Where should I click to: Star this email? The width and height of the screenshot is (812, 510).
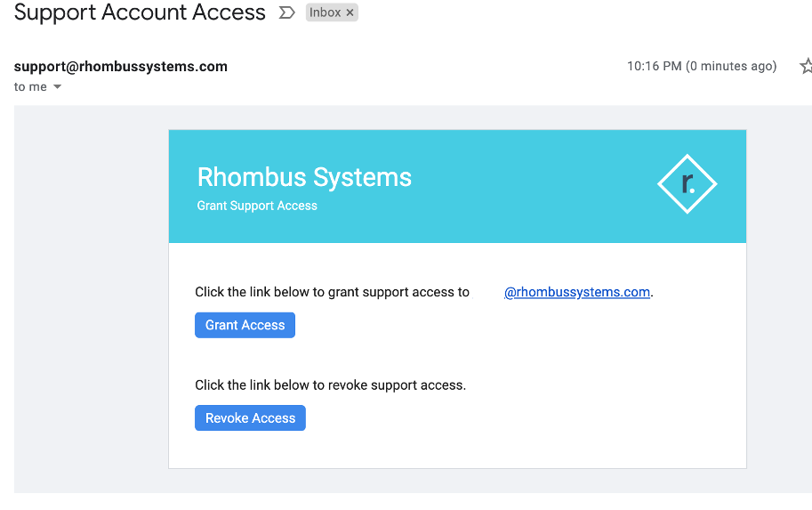806,66
